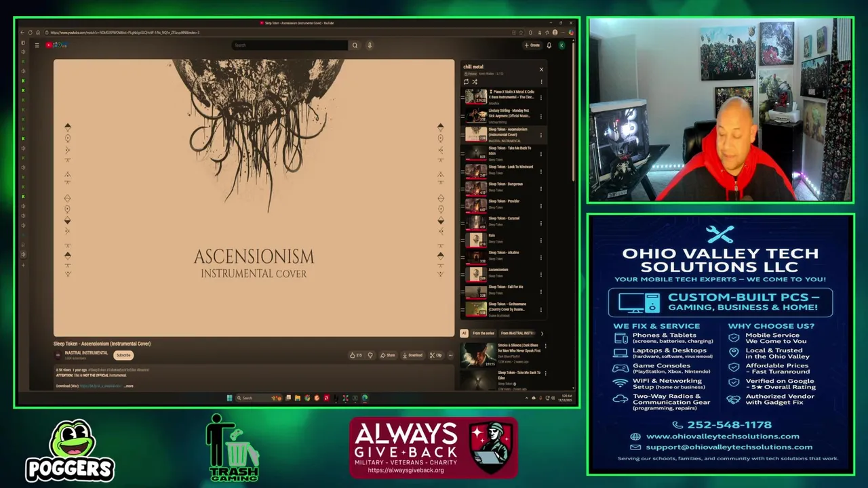Open alwaysgiveback.org link in overlay
Viewport: 868px width, 488px height.
tap(406, 470)
